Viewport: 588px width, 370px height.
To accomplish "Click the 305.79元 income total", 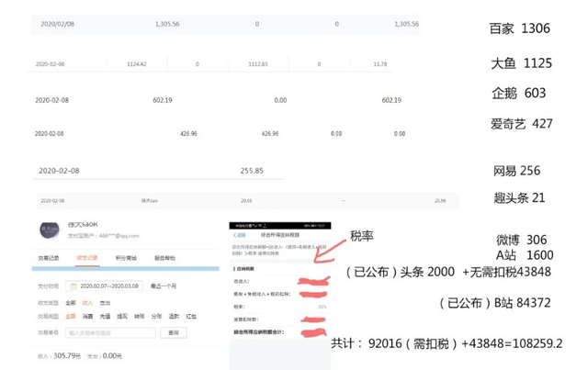I will point(67,355).
